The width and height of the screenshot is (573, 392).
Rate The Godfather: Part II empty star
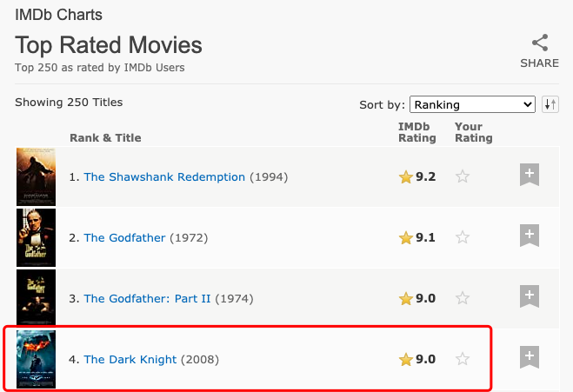click(463, 298)
